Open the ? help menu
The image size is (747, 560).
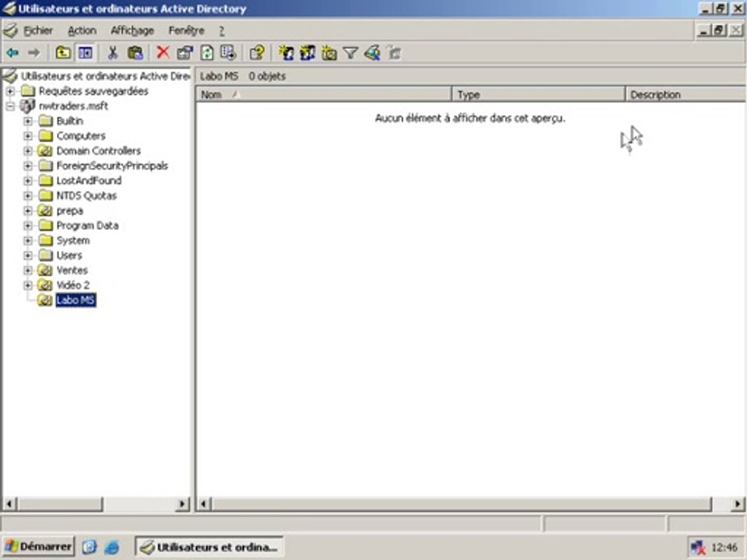[x=222, y=30]
